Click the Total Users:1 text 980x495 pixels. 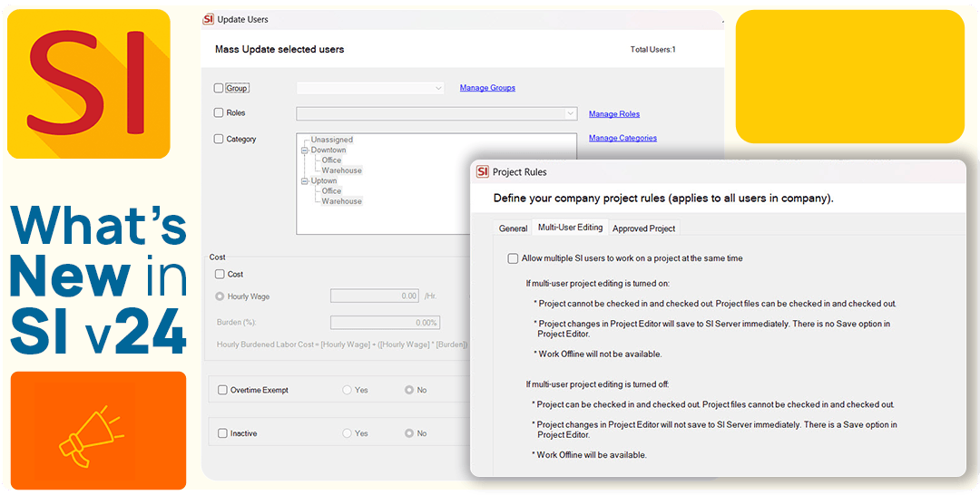pyautogui.click(x=653, y=49)
